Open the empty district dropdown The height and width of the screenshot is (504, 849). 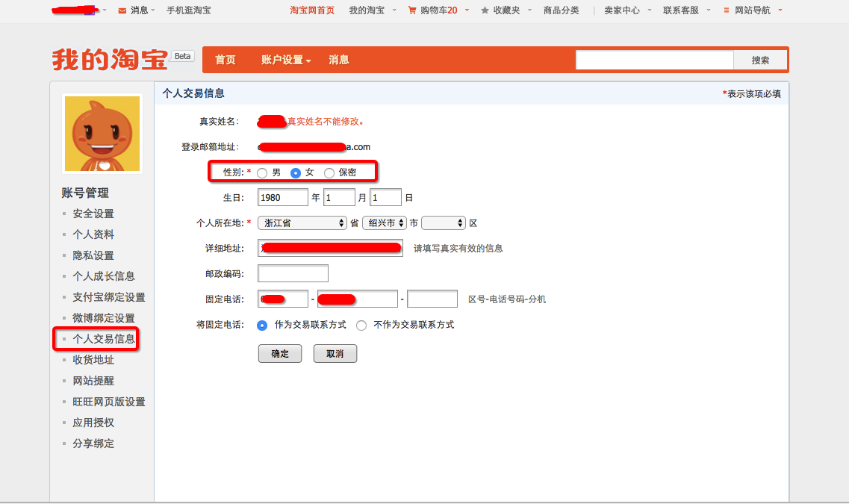point(444,223)
